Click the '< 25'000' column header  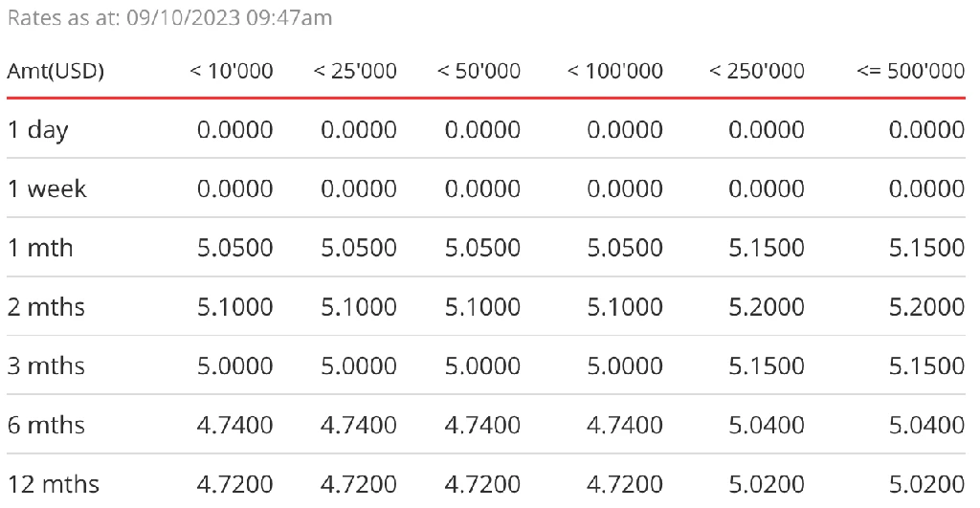(355, 71)
